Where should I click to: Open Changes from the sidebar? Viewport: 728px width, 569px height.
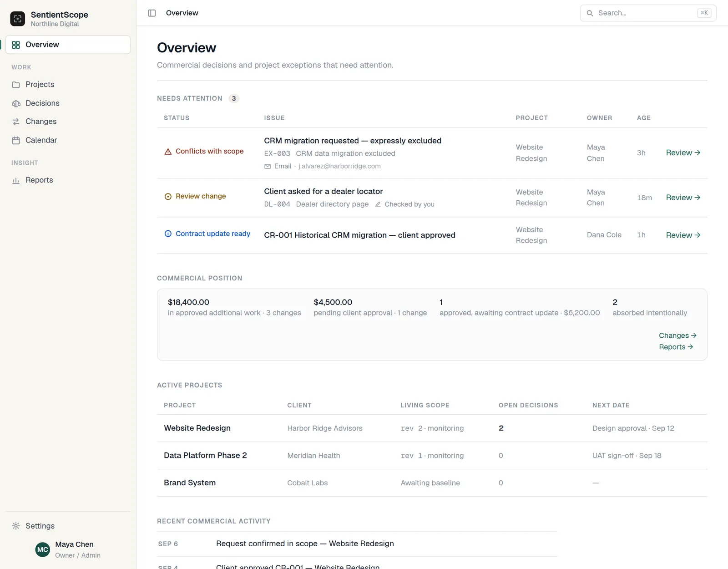click(68, 122)
